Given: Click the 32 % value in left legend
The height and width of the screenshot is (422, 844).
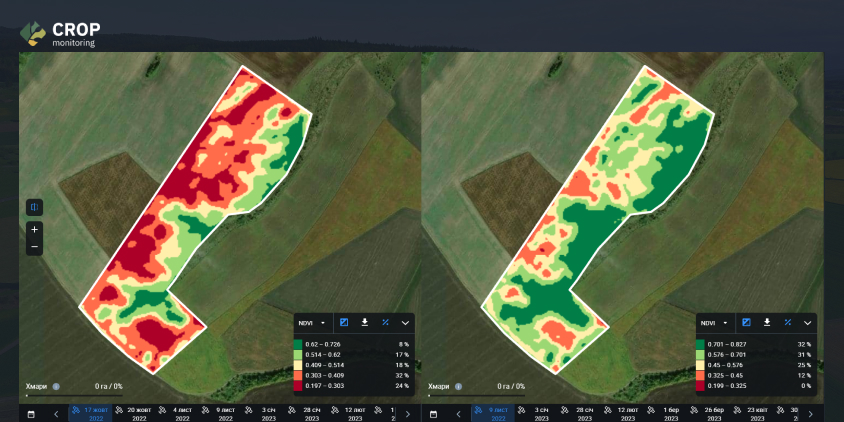Looking at the screenshot, I should (x=402, y=375).
